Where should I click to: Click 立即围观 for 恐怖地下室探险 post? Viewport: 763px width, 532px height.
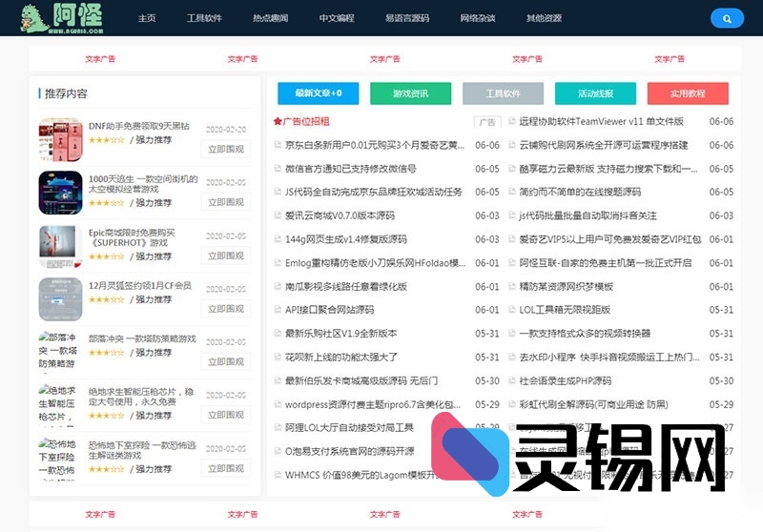pyautogui.click(x=226, y=468)
